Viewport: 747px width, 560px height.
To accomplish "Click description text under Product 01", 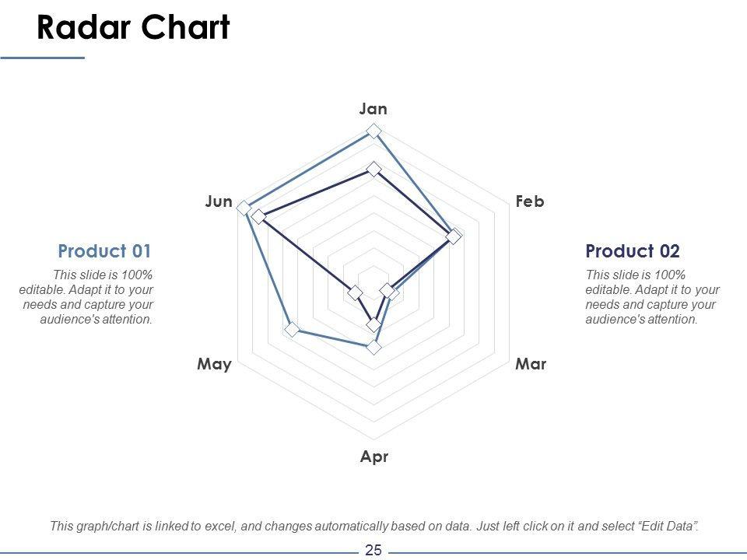I will (87, 297).
